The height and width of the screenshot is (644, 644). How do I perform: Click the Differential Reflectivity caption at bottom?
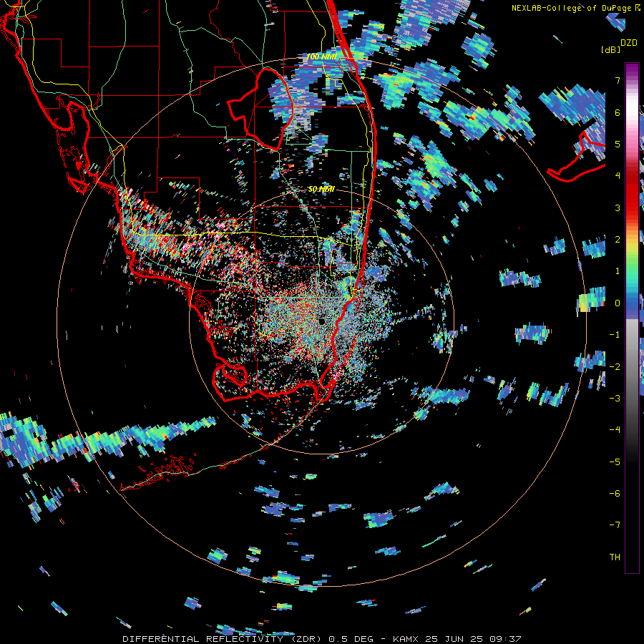pyautogui.click(x=321, y=639)
